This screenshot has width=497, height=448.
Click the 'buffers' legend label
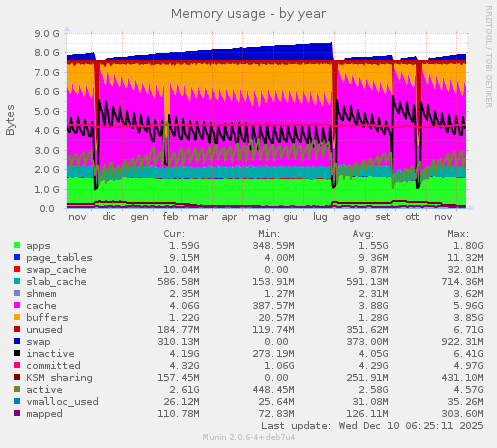[47, 318]
